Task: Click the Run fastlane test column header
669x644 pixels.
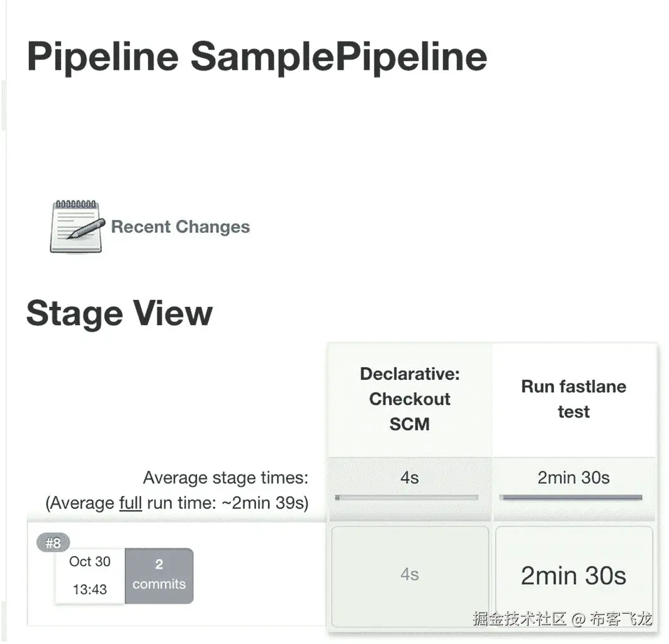Action: tap(573, 399)
